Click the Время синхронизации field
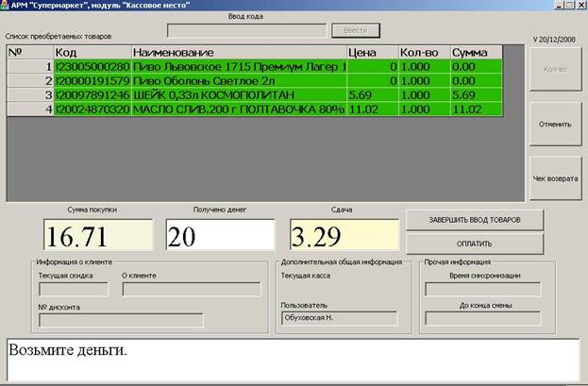The width and height of the screenshot is (588, 386). (482, 290)
